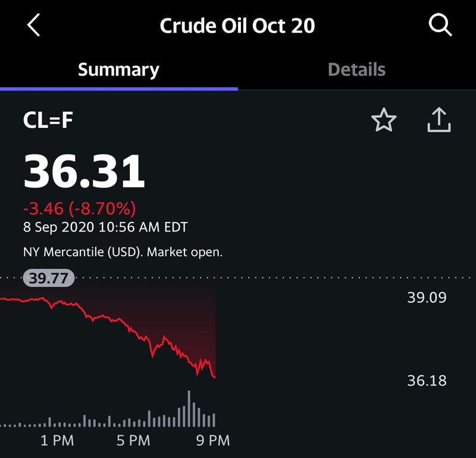Tap the red price line endpoint
The image size is (476, 458).
pos(215,377)
